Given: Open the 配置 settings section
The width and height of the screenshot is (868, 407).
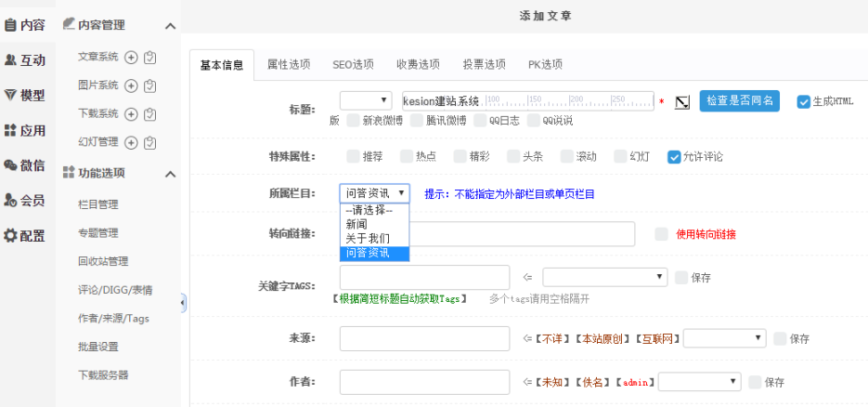Looking at the screenshot, I should point(24,235).
